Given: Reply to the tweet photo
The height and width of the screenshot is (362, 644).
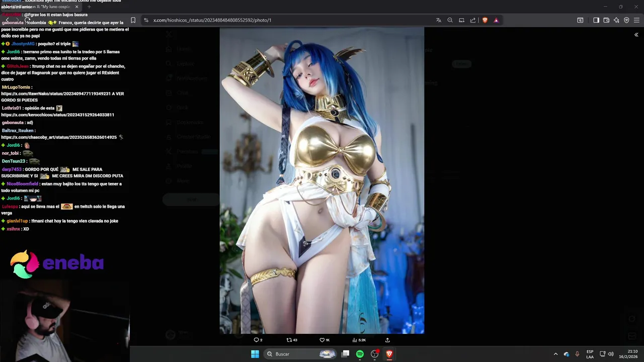Looking at the screenshot, I should tap(258, 340).
